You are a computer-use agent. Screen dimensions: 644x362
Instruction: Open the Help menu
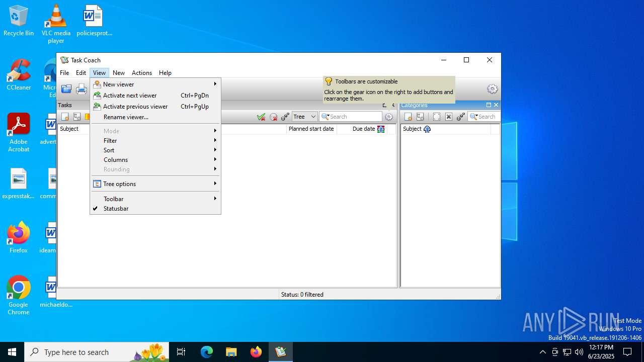(165, 73)
